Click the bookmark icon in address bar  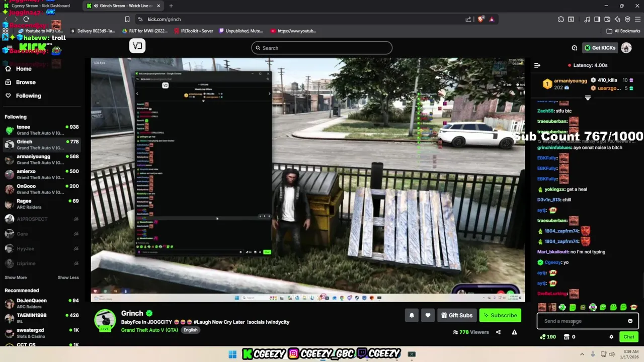(x=127, y=19)
